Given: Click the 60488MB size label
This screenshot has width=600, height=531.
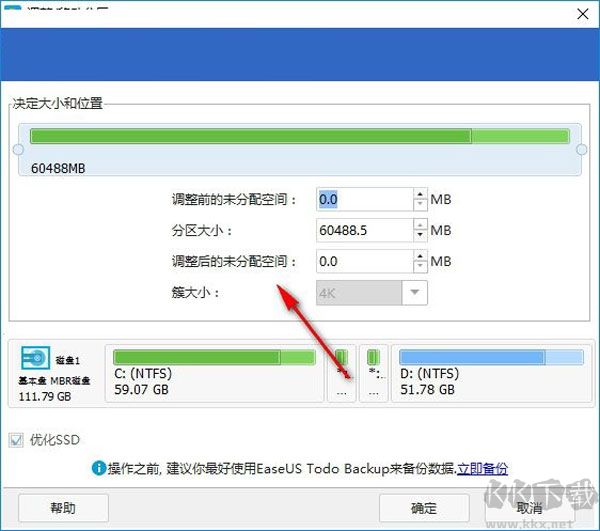Looking at the screenshot, I should point(58,168).
